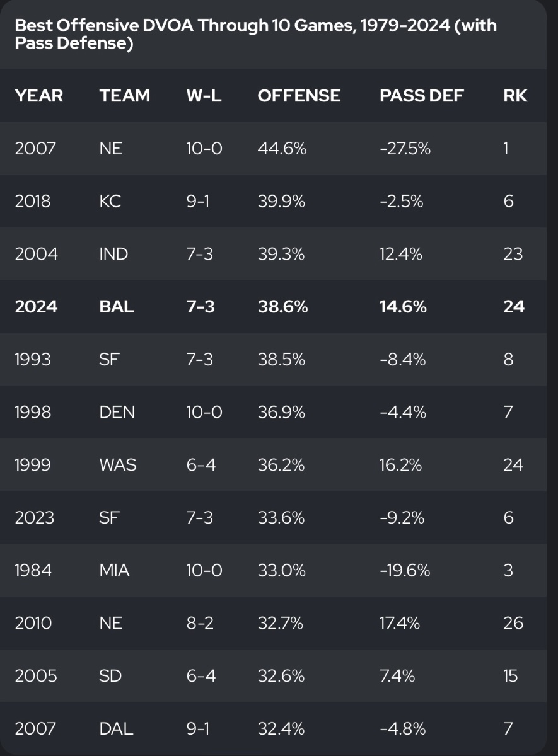The image size is (558, 756).
Task: Select the IND team cell
Action: click(x=113, y=254)
